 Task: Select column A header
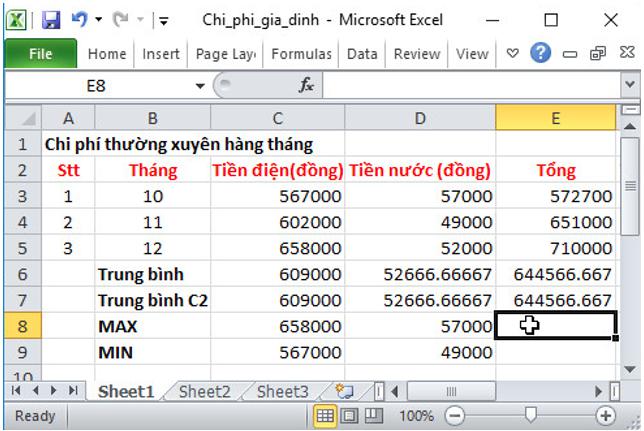(68, 118)
